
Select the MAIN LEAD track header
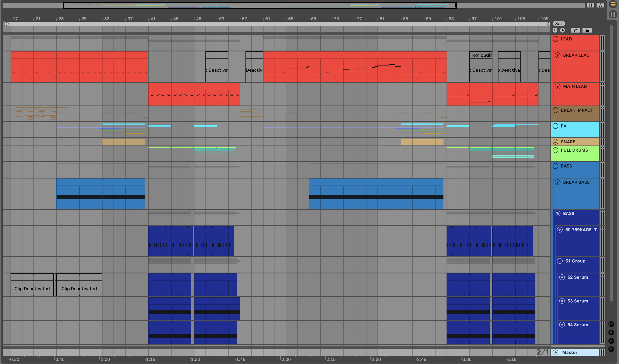[575, 87]
